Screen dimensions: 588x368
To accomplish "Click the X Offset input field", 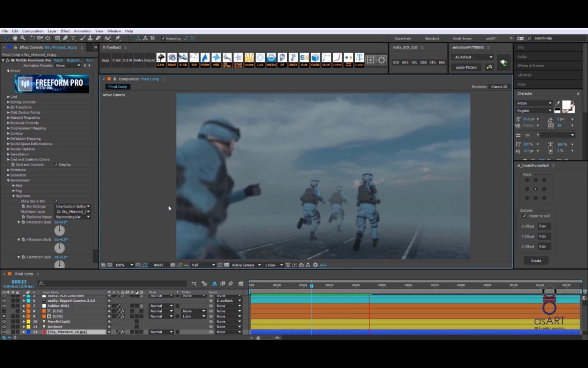I will coord(544,226).
